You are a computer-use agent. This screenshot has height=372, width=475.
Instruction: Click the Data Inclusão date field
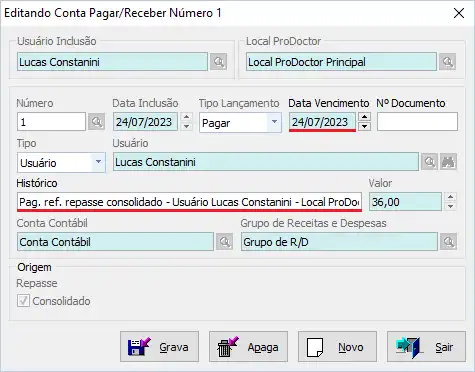[145, 122]
